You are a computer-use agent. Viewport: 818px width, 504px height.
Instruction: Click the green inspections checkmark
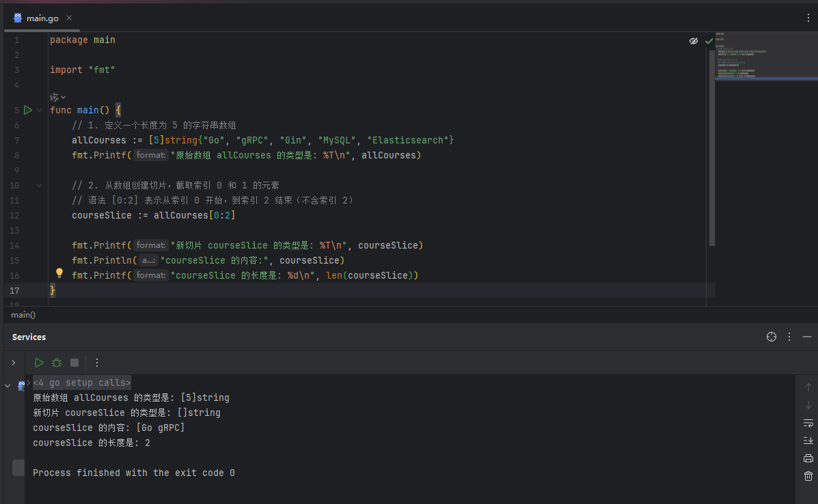click(x=709, y=41)
